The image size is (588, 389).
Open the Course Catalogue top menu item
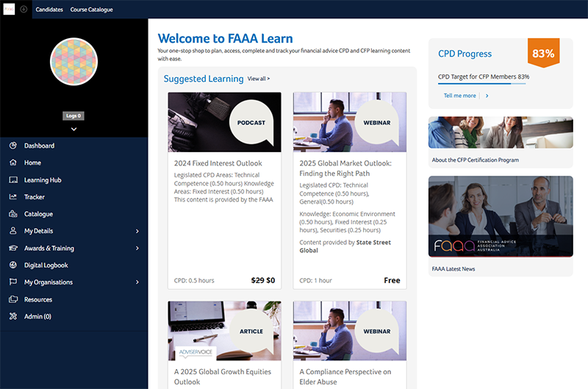click(91, 10)
